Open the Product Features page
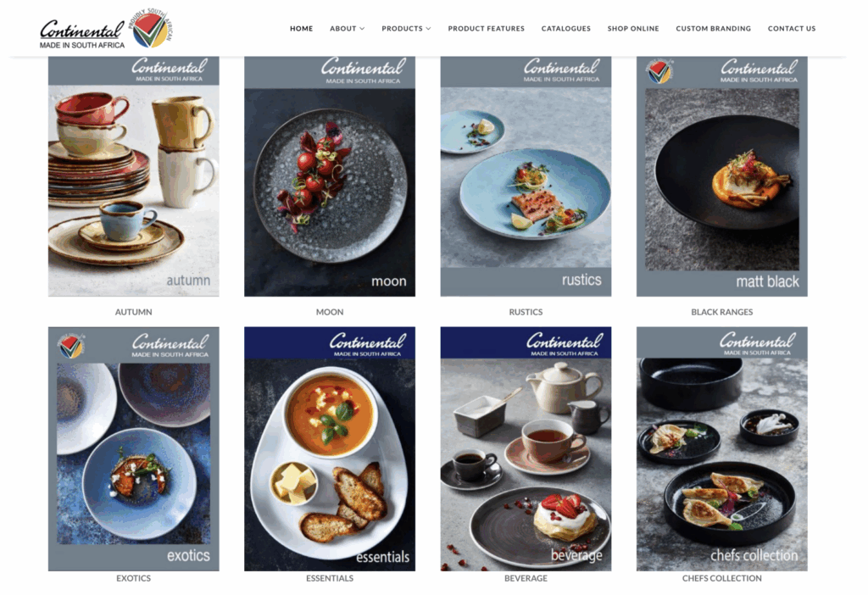The width and height of the screenshot is (868, 595). pyautogui.click(x=486, y=29)
